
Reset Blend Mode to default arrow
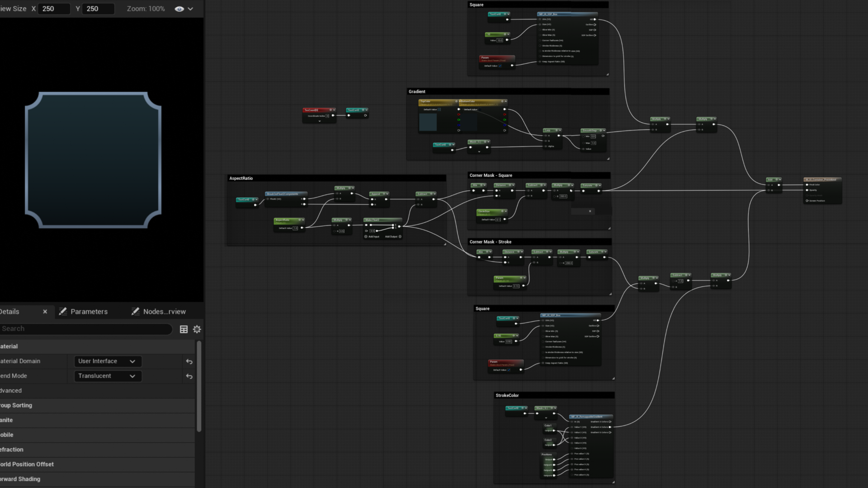click(x=189, y=376)
